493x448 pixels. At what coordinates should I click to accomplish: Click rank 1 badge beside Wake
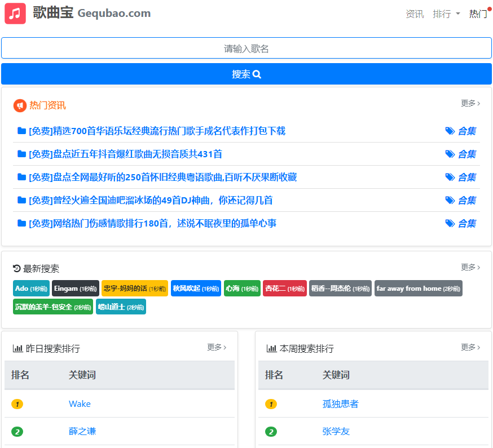tap(17, 404)
